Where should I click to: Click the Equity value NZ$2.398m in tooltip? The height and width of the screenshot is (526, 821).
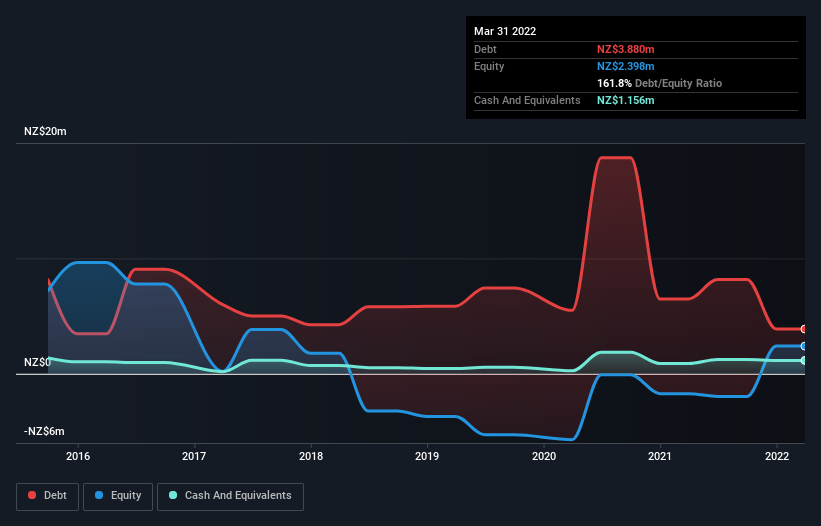click(626, 66)
